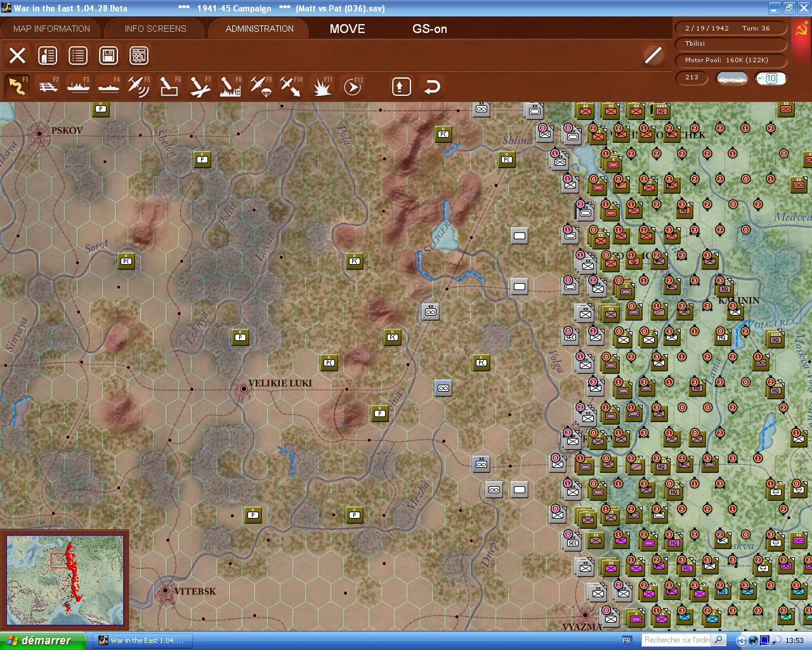
Task: Select the F10 air transfer icon
Action: (291, 86)
